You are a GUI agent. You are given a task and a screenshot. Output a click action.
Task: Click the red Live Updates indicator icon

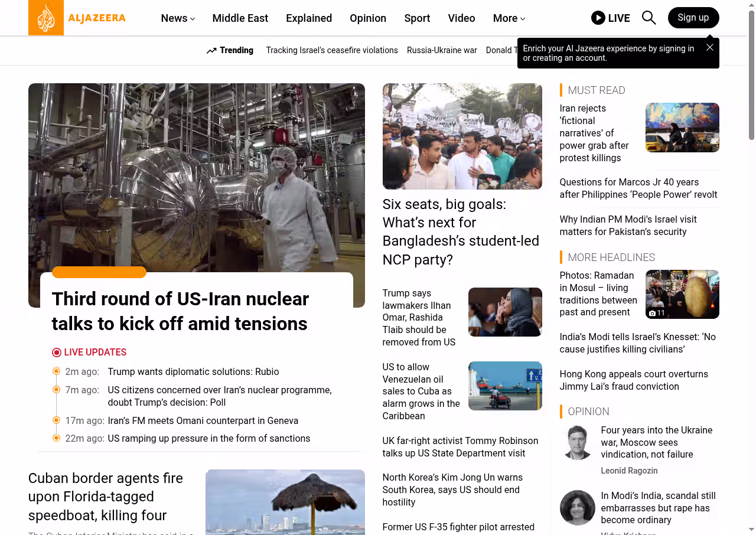tap(57, 353)
